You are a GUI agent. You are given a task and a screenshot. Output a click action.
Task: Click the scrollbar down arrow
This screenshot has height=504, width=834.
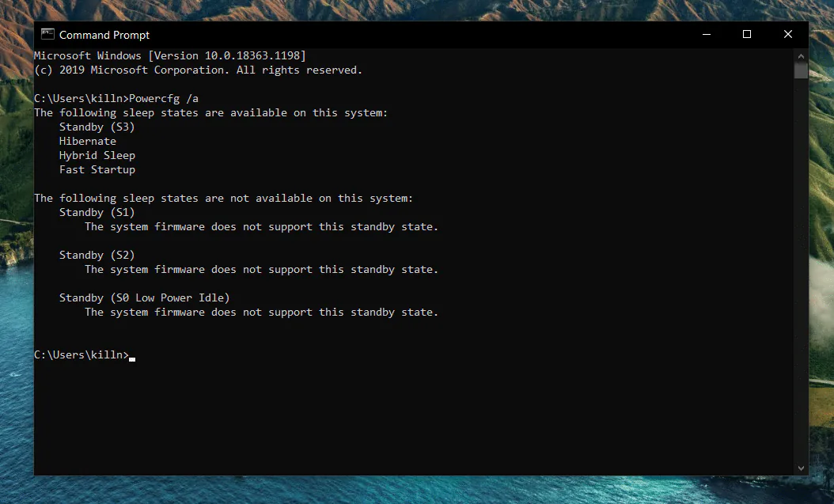801,468
